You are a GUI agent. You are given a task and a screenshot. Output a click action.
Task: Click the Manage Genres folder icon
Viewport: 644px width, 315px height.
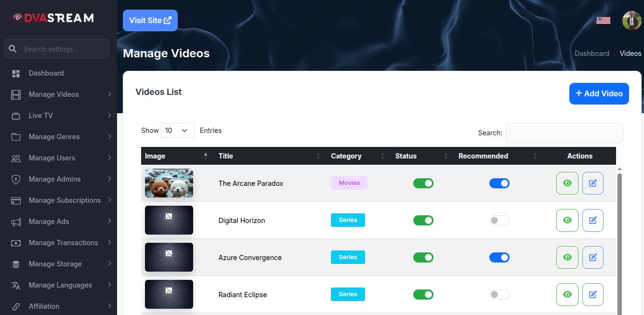(x=16, y=137)
